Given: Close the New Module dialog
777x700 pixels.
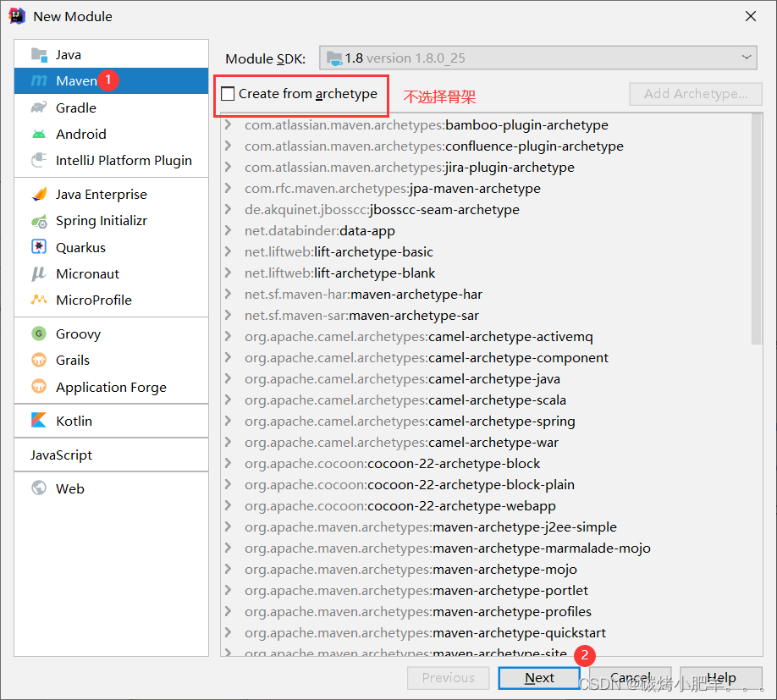Looking at the screenshot, I should pyautogui.click(x=751, y=16).
